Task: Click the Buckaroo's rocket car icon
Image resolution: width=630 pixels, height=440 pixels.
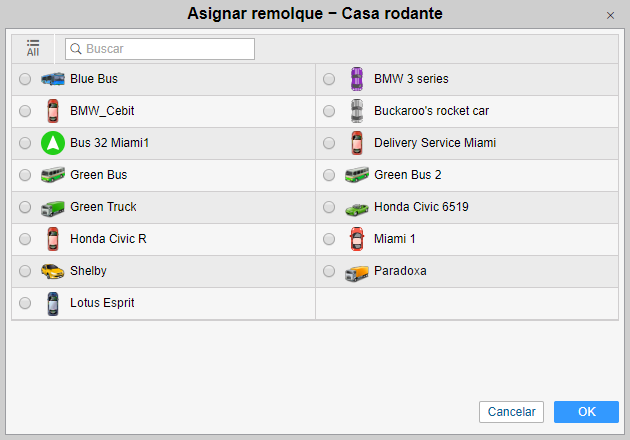Action: click(356, 111)
